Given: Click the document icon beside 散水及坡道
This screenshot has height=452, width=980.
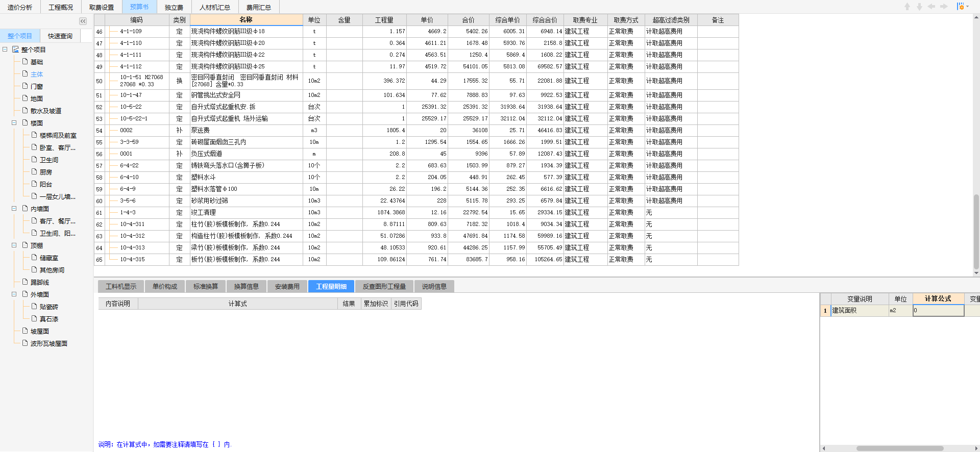Looking at the screenshot, I should pos(24,111).
